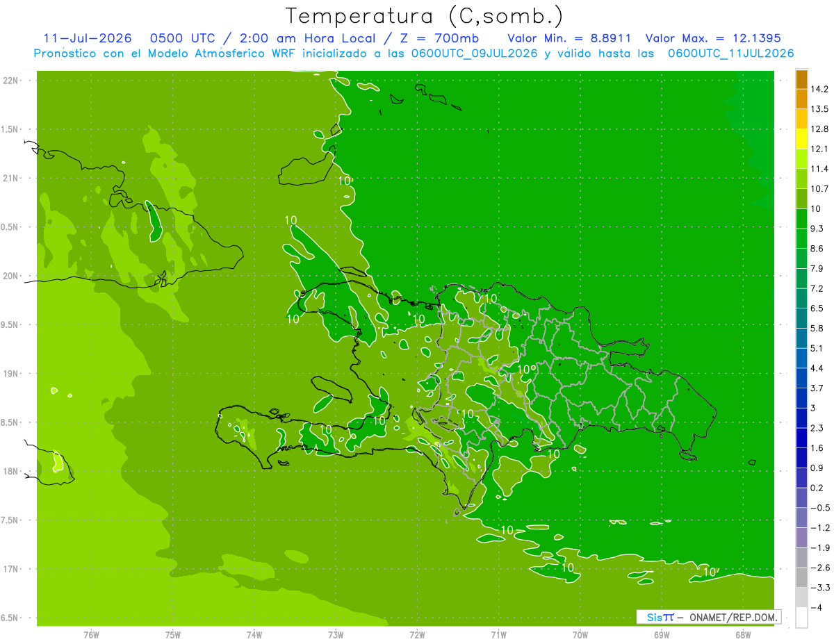Click init time '0600UTC_09JUL2026'
This screenshot has height=644, width=834.
click(x=473, y=53)
